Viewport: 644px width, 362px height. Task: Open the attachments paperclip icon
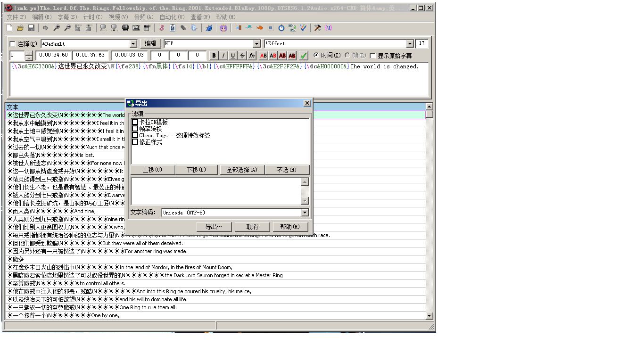[183, 28]
